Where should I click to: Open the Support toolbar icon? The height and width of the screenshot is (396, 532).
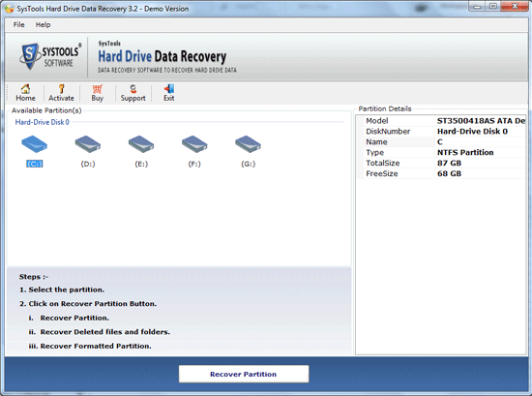coord(133,89)
